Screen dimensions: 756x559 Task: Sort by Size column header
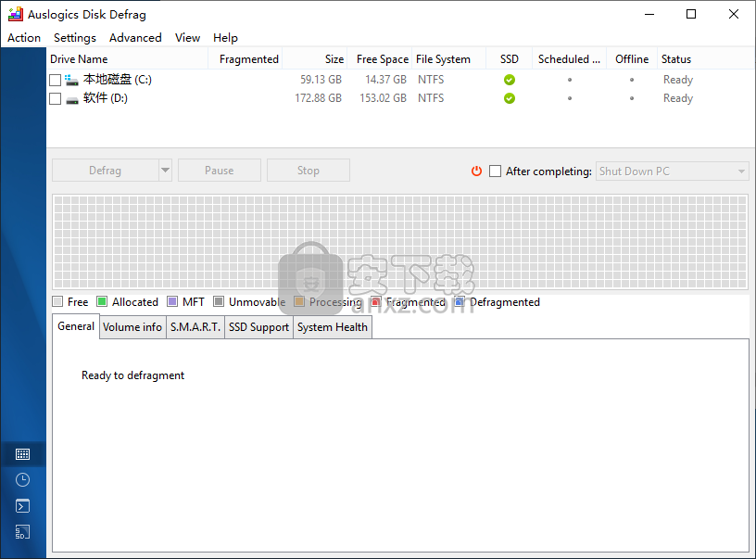point(315,58)
